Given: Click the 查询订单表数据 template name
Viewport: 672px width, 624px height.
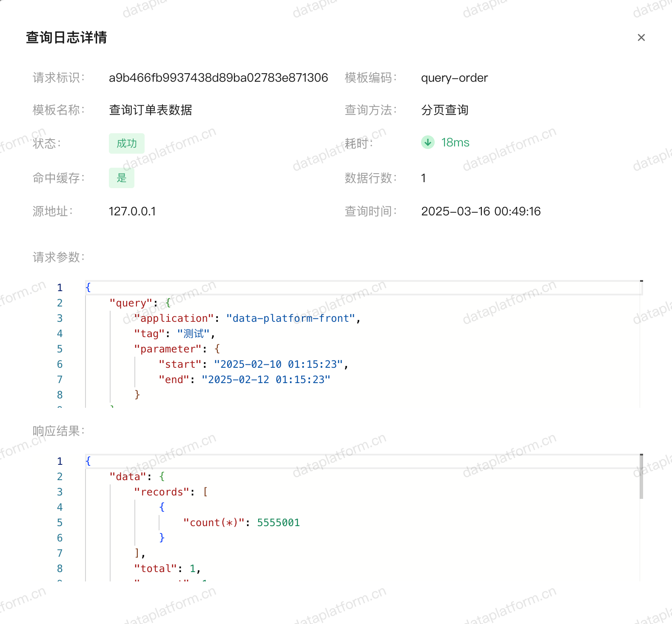Looking at the screenshot, I should click(x=150, y=110).
